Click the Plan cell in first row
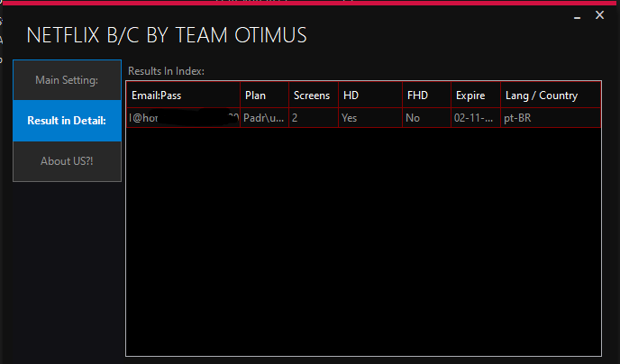 [264, 118]
